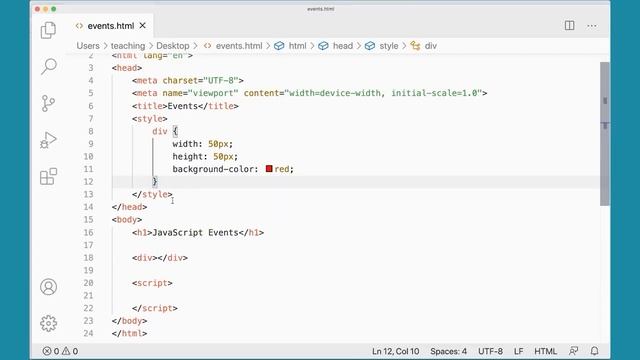
Task: Split the editor to the right
Action: coord(569,26)
